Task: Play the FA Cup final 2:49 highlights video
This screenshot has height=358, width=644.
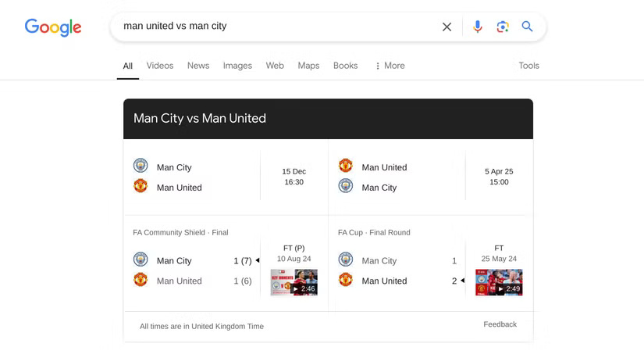Action: [x=499, y=282]
